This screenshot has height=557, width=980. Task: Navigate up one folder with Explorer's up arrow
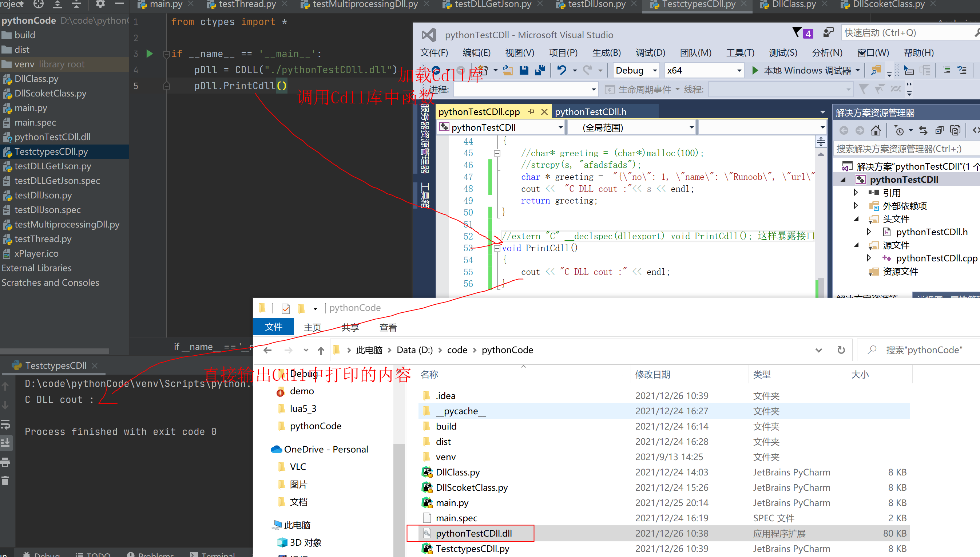click(321, 349)
